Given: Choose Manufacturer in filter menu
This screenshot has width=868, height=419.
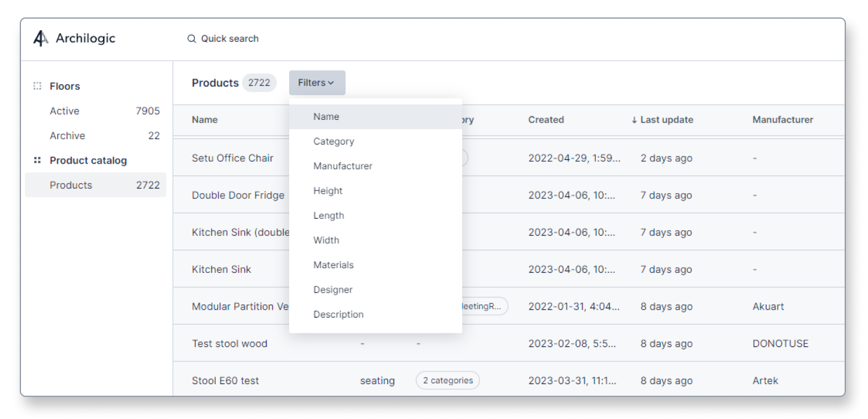Looking at the screenshot, I should (x=376, y=166).
